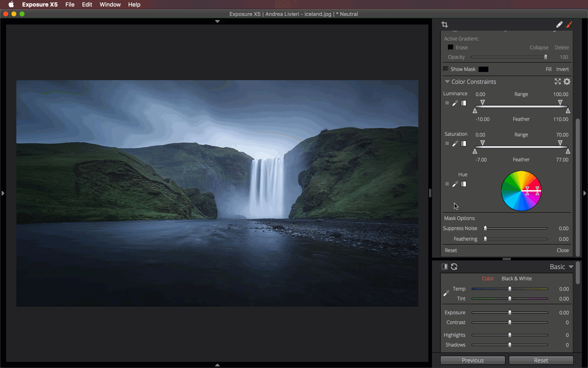Screen dimensions: 588x368
Task: Enable the Show Mask checkbox
Action: pos(446,69)
